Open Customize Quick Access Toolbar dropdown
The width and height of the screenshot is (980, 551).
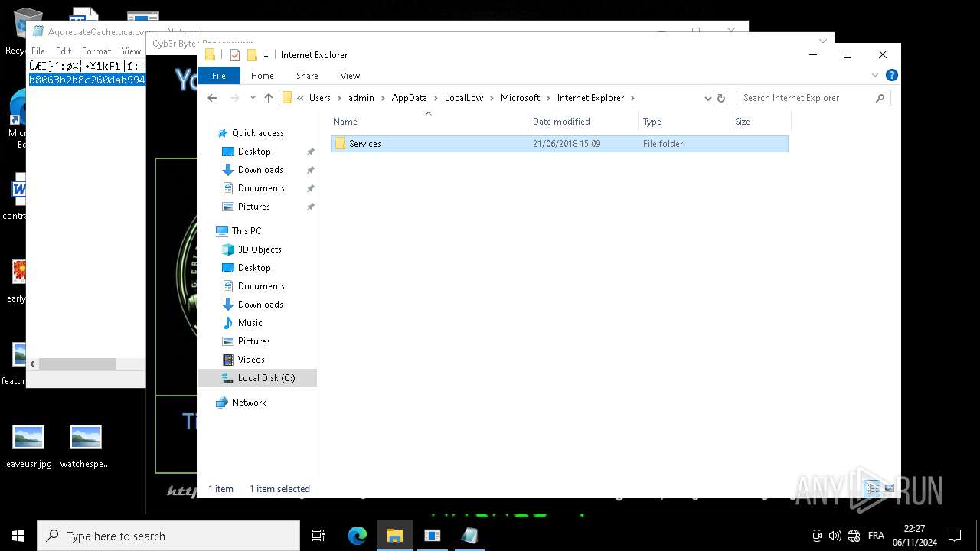click(x=266, y=55)
